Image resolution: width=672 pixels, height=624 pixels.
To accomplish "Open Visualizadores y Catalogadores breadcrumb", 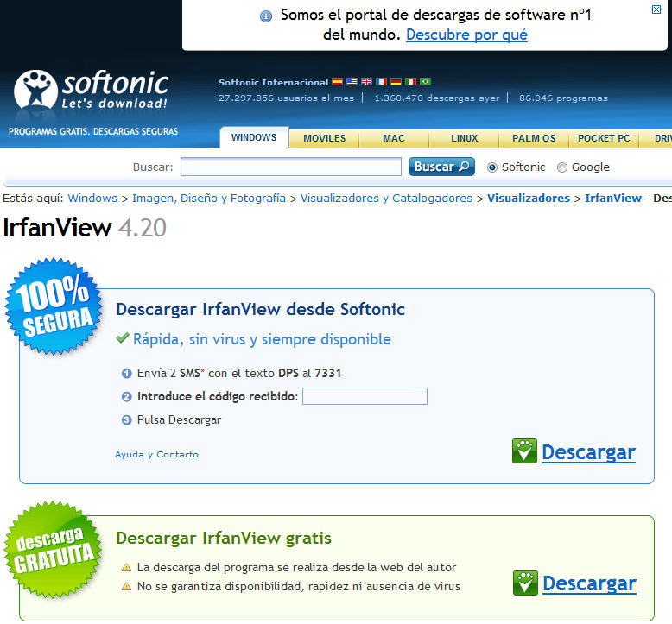I will [386, 198].
